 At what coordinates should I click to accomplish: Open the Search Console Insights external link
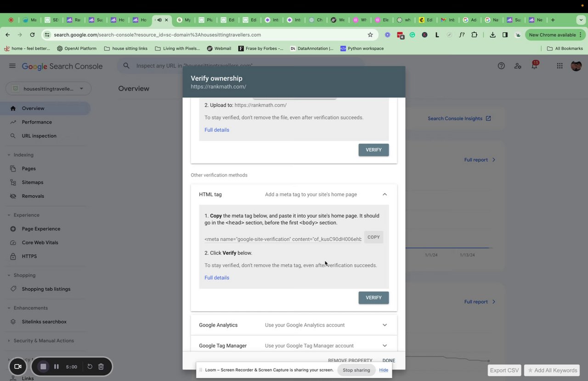[x=459, y=118]
